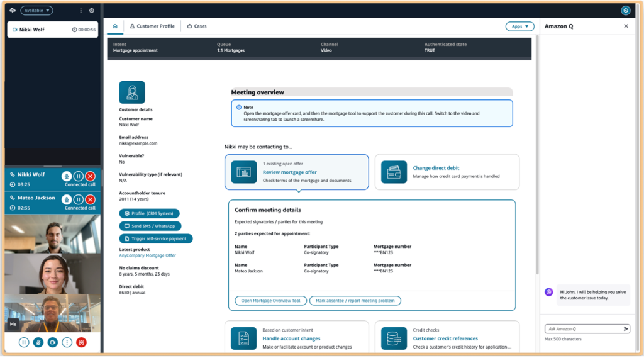Click the Amazon Q icon in top bar
This screenshot has width=644, height=358.
(x=626, y=11)
